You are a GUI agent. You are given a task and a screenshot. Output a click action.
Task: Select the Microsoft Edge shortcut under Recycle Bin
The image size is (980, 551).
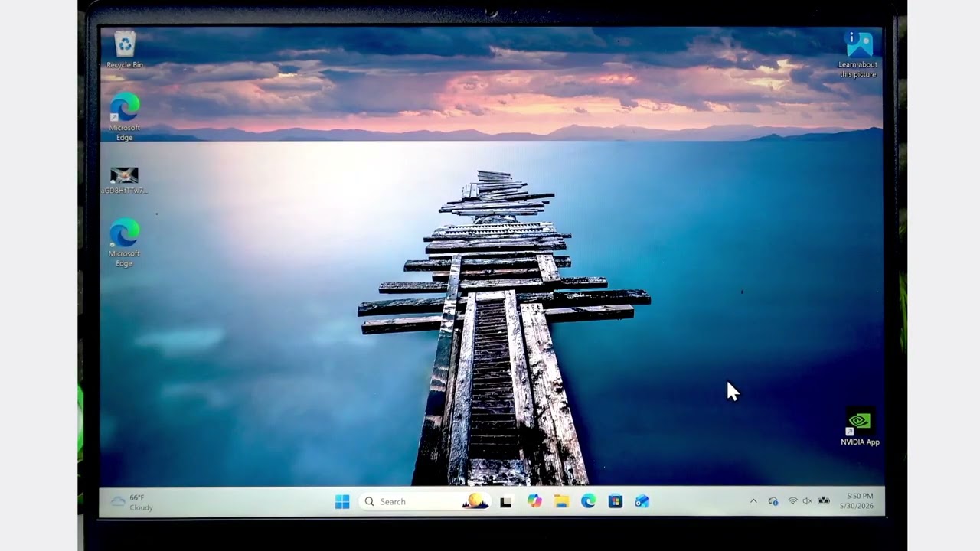click(125, 116)
